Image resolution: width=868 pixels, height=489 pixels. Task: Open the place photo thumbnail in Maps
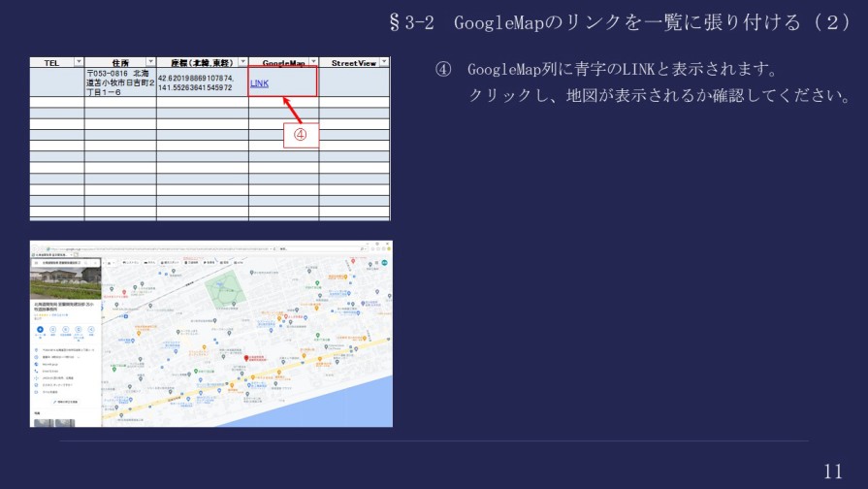point(66,283)
